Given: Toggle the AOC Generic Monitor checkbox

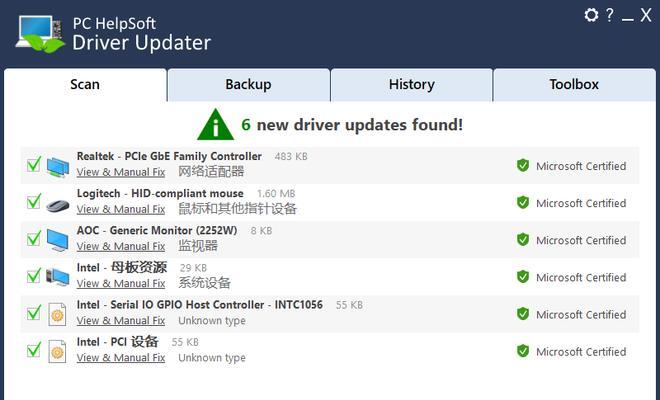Looking at the screenshot, I should [34, 238].
